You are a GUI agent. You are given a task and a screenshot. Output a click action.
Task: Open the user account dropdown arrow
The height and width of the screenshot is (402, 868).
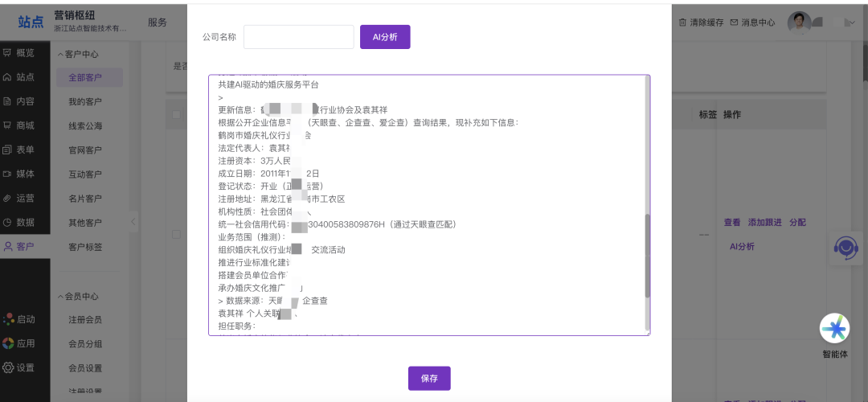850,23
